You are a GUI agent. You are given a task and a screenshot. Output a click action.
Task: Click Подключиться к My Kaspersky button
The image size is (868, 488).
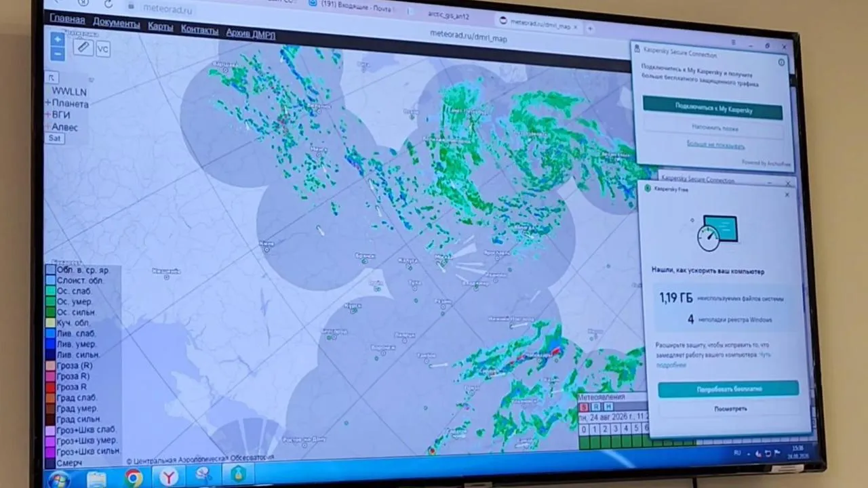click(x=713, y=108)
